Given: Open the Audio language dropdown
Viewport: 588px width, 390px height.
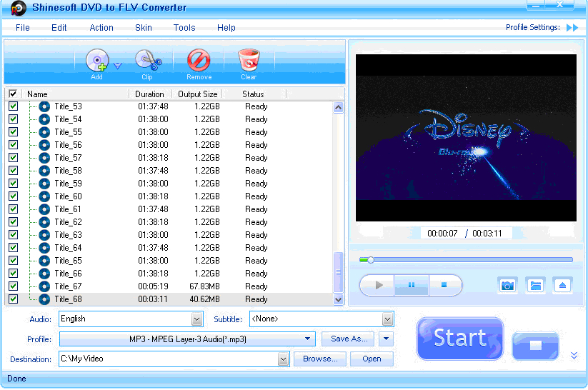Looking at the screenshot, I should pos(197,319).
